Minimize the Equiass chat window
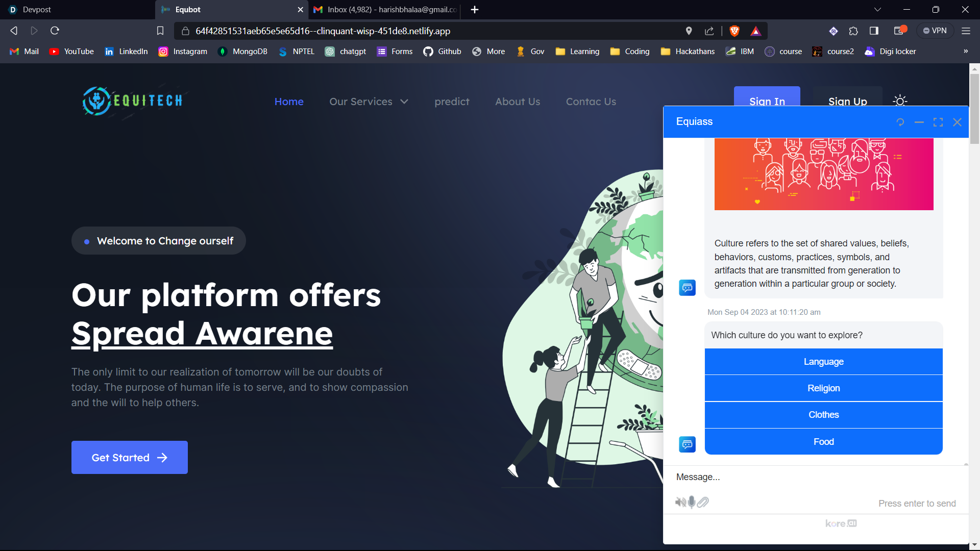980x551 pixels. (x=919, y=122)
